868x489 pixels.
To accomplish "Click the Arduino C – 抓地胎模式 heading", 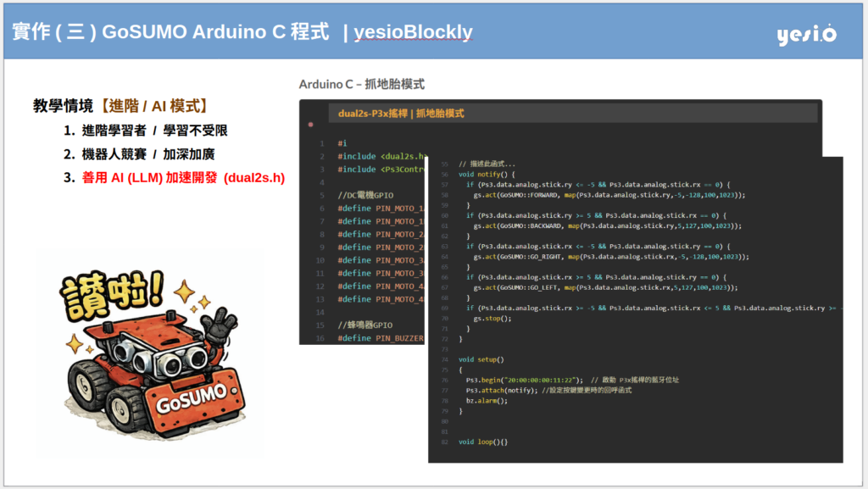I will (x=362, y=85).
